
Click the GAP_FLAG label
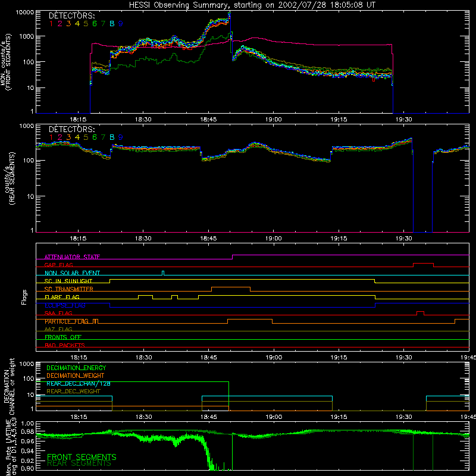tap(58, 265)
